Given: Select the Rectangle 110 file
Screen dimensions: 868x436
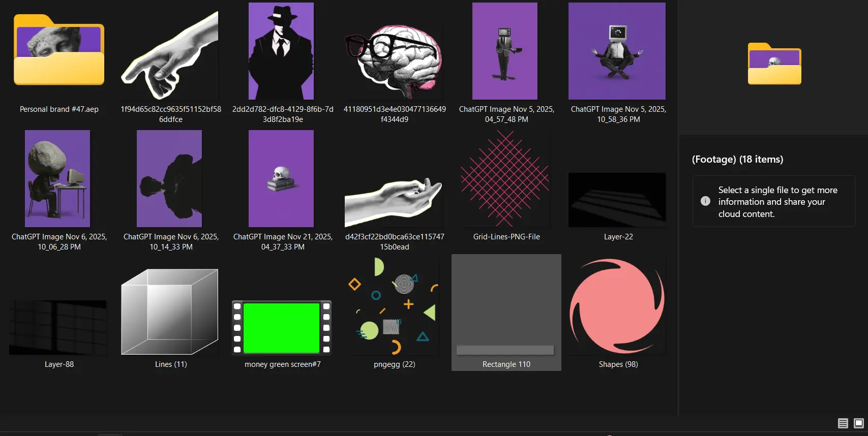Looking at the screenshot, I should pos(506,310).
